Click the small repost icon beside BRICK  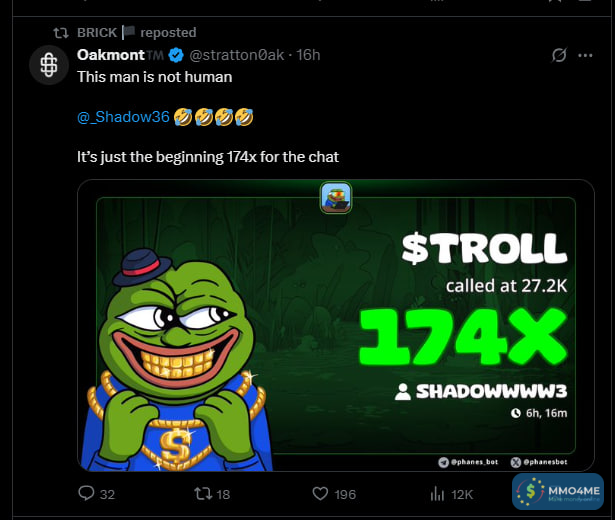tap(60, 32)
